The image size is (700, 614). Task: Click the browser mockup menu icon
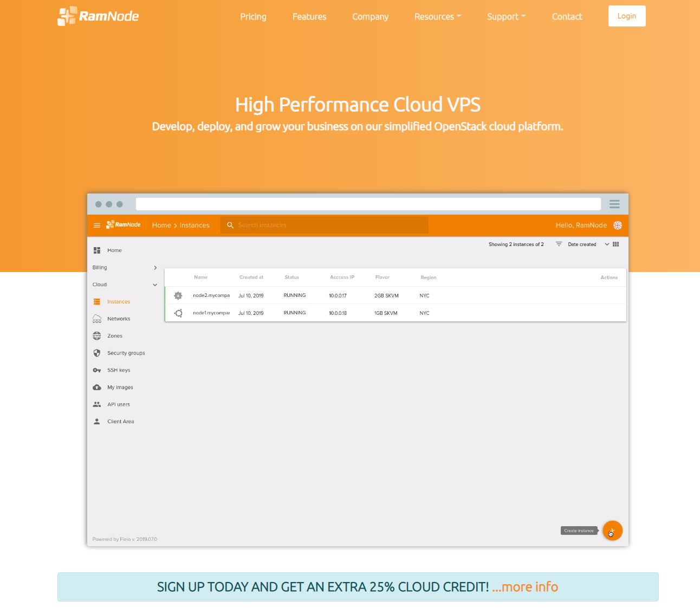click(614, 204)
